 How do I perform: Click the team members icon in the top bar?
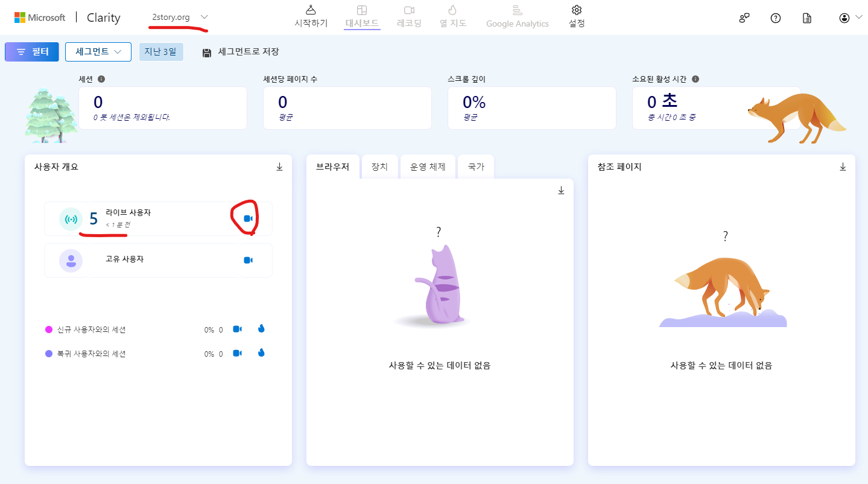pos(744,18)
